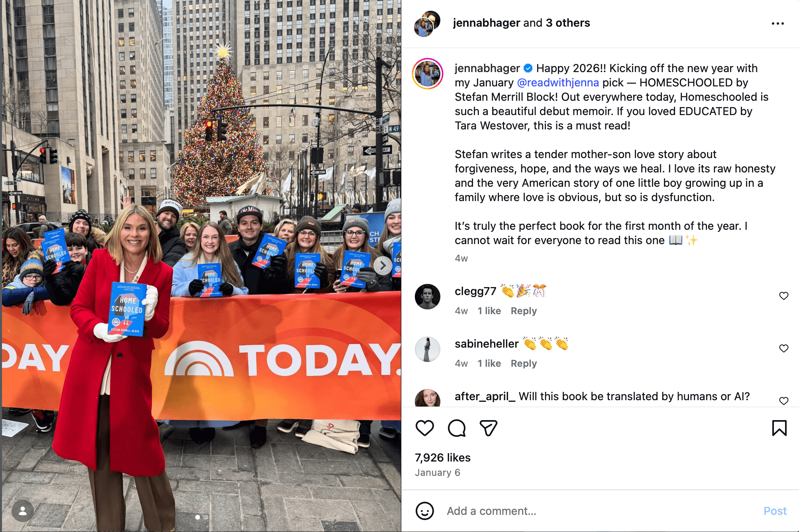This screenshot has width=799, height=532.
Task: Open the '3 others' collaborators list
Action: tap(568, 23)
